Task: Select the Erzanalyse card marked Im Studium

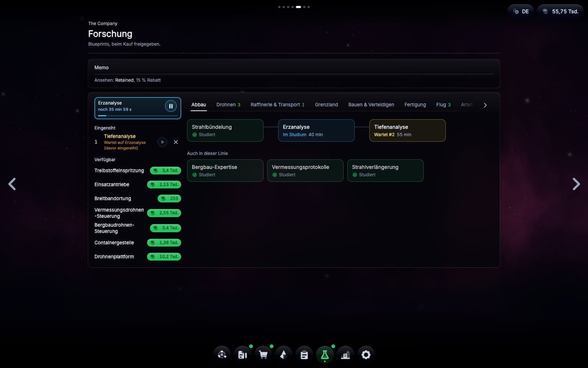Action: click(316, 130)
